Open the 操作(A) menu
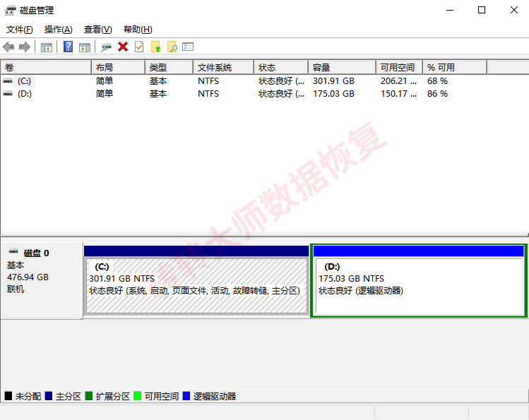529x420 pixels. click(x=58, y=30)
